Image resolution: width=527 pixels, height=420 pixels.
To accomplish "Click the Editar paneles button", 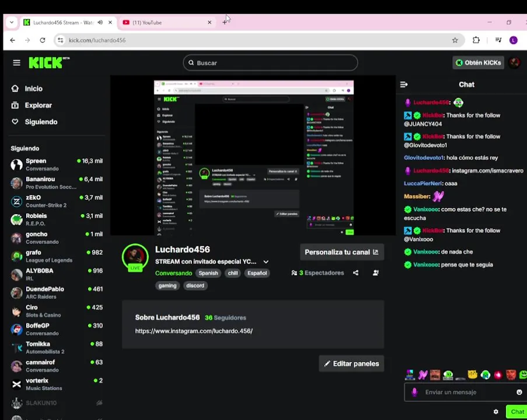I will click(x=351, y=363).
